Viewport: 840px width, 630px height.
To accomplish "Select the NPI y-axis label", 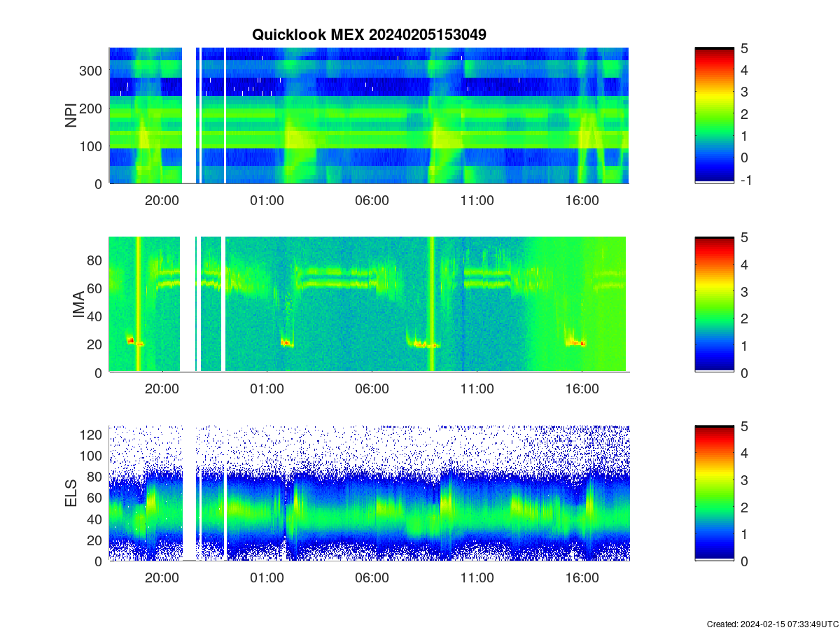I will 71,115.
